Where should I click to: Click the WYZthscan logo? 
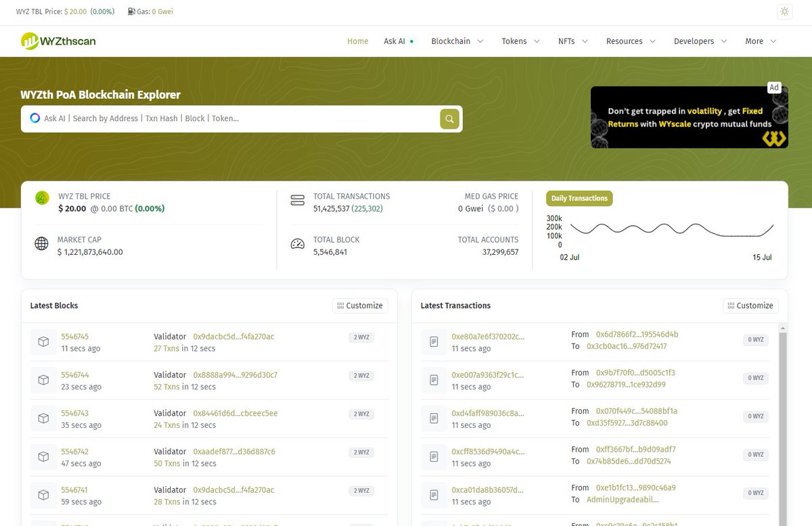coord(58,41)
